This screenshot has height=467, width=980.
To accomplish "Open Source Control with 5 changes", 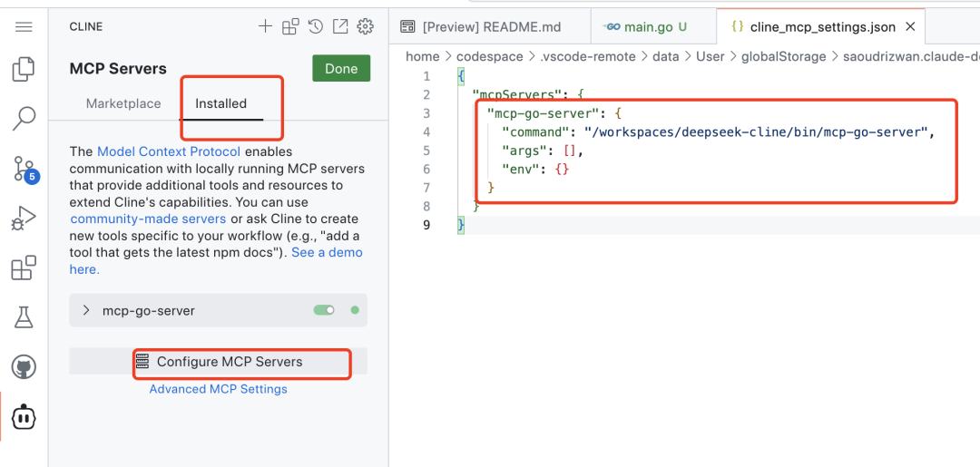I will coord(24,169).
